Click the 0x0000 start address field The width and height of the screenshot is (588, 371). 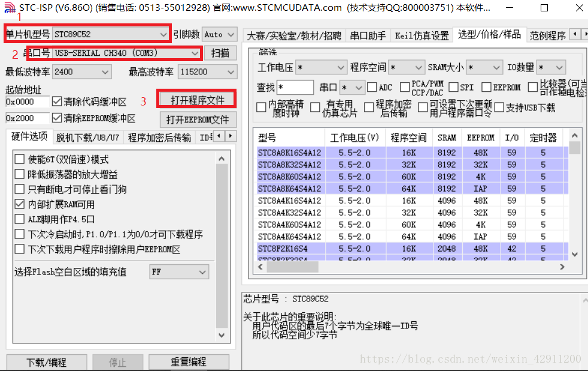(28, 102)
